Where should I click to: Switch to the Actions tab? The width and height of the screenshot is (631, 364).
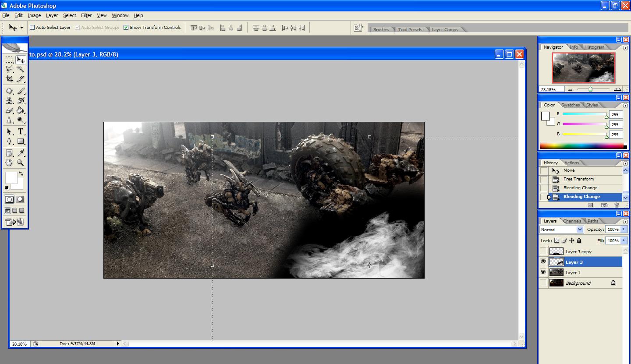(x=572, y=163)
